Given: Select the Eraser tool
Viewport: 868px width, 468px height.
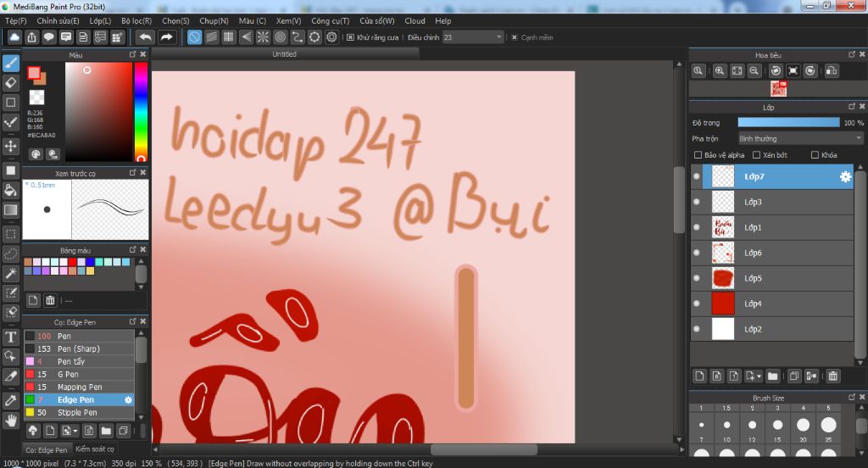Looking at the screenshot, I should point(11,83).
